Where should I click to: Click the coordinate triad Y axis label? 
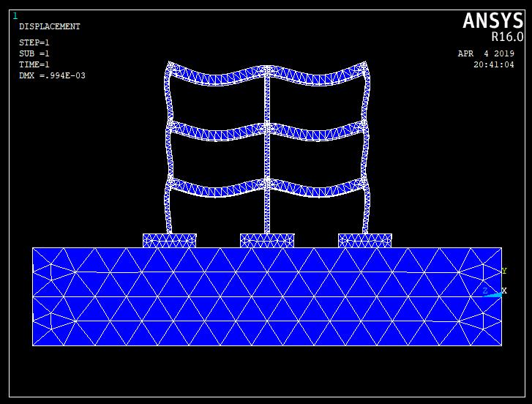point(504,271)
